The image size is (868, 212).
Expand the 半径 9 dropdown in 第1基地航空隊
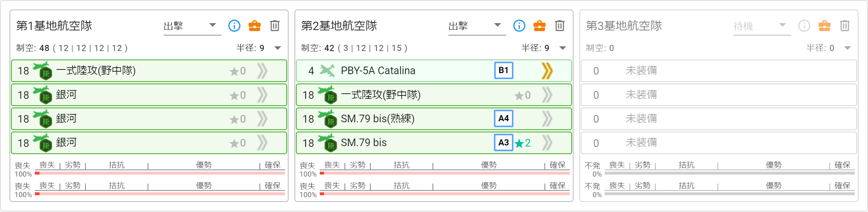coord(278,48)
